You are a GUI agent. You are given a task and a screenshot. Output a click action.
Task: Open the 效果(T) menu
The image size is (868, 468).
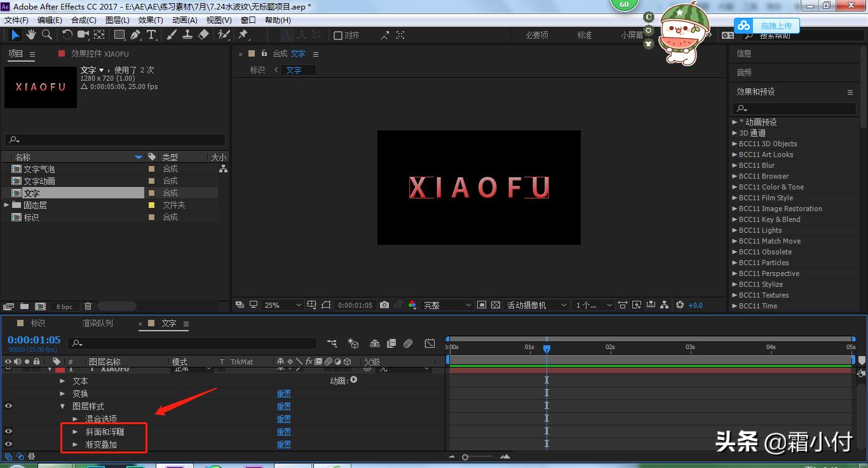click(x=151, y=20)
